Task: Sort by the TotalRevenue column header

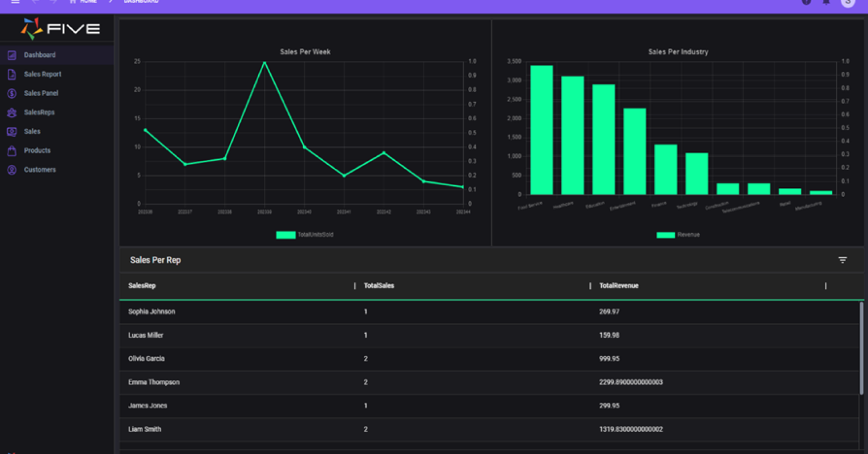Action: tap(618, 286)
